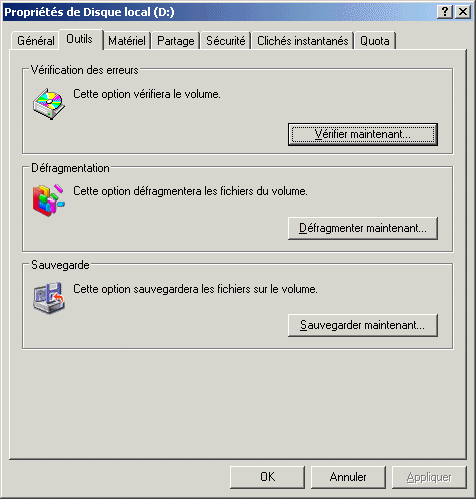The width and height of the screenshot is (476, 499).
Task: Start the check with Vérifier maintenant
Action: (363, 134)
